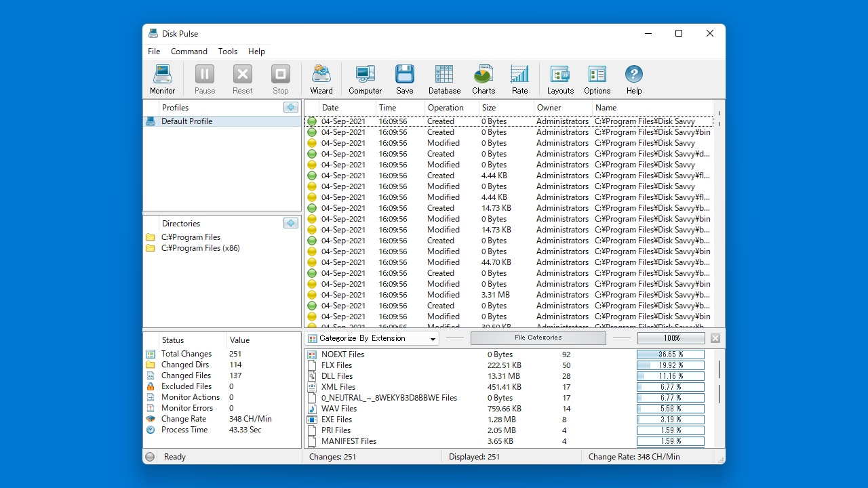Sort by Size column header
Screen dimensions: 868x488
point(506,107)
